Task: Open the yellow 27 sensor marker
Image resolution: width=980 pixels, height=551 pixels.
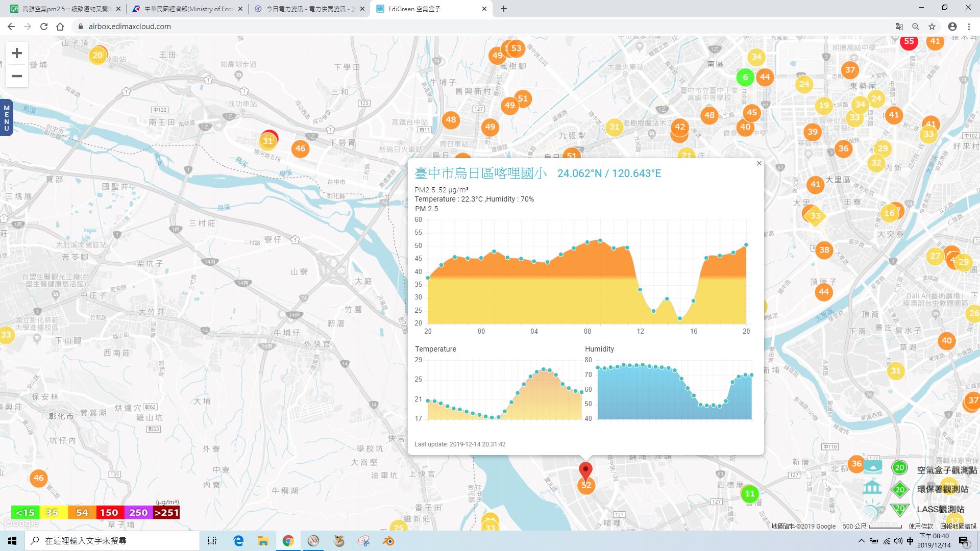Action: [x=935, y=256]
